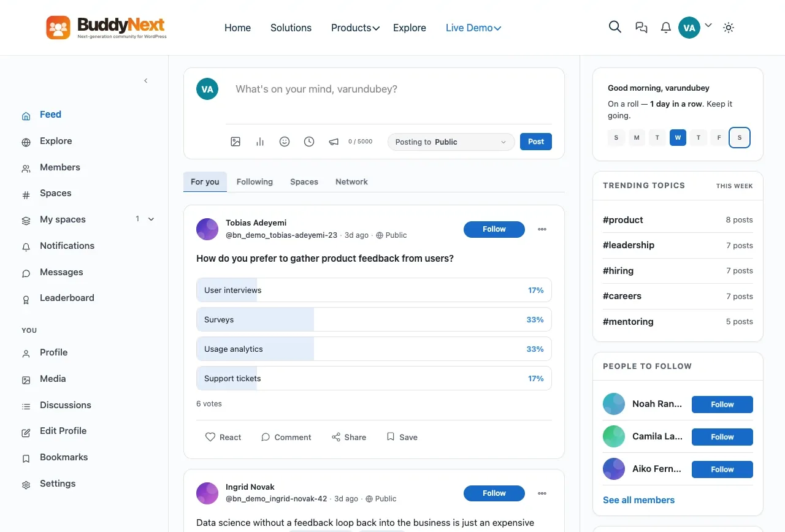Go to Bookmarks in sidebar
The image size is (785, 532).
click(64, 457)
